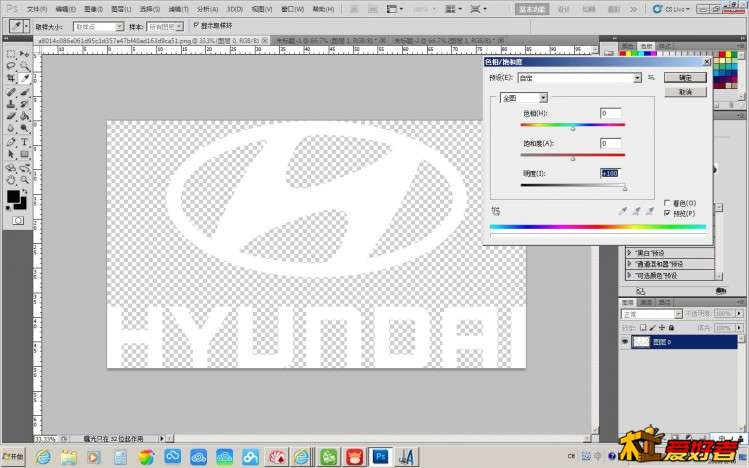This screenshot has height=468, width=749.
Task: Open the tool preset picker arrow
Action: pos(26,26)
